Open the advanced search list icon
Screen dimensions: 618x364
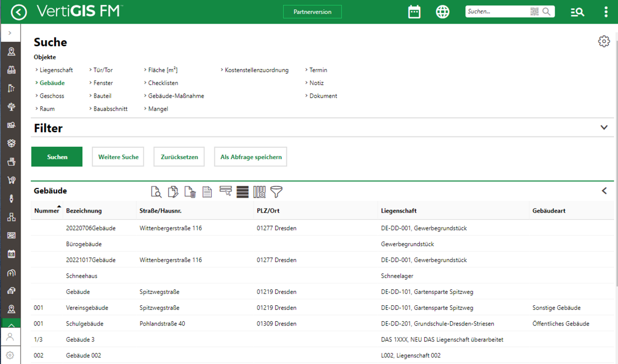[x=577, y=12]
